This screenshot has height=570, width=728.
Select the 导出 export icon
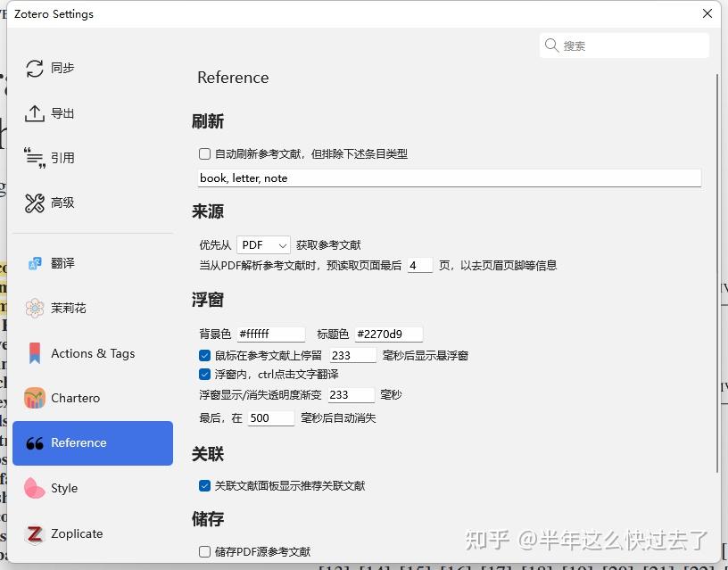(33, 112)
